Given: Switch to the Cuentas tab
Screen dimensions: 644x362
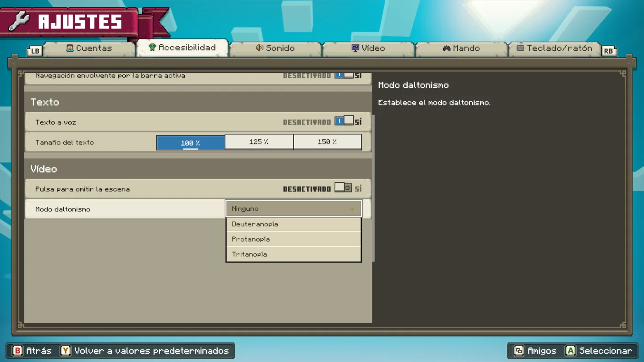Looking at the screenshot, I should (x=89, y=48).
